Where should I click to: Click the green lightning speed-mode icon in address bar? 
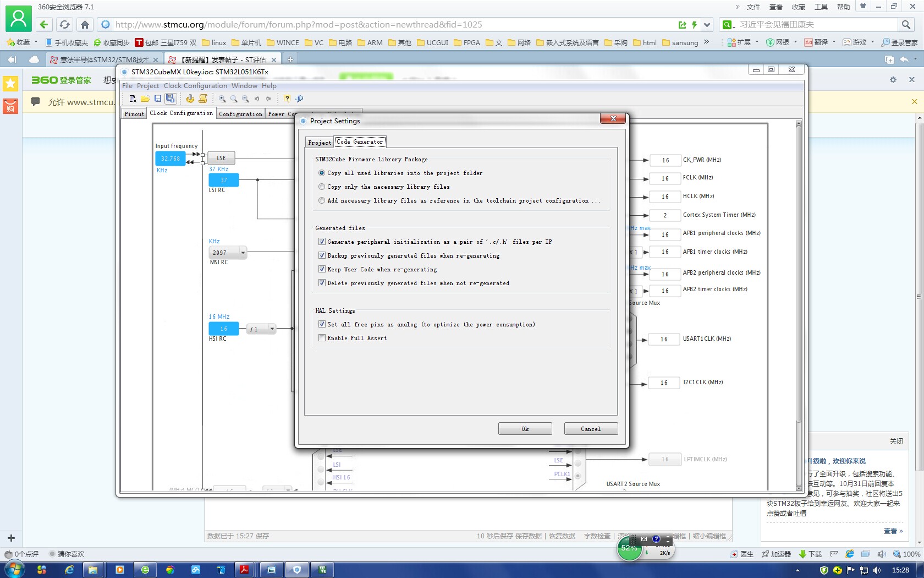click(694, 25)
